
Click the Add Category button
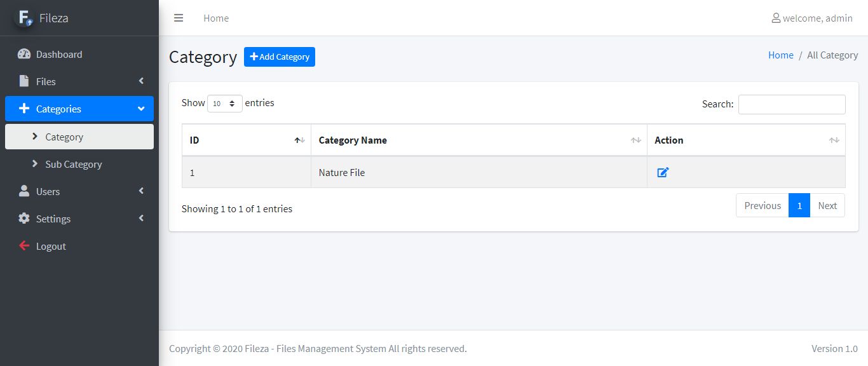tap(280, 57)
